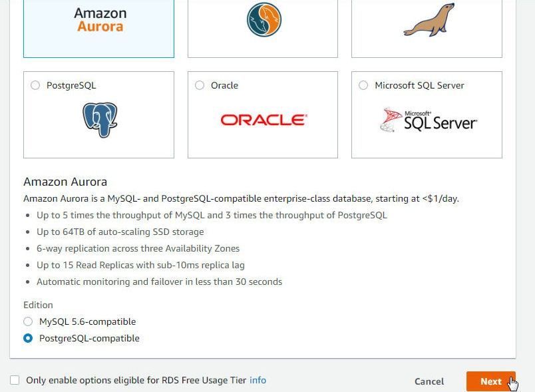Click the MariaDB seal logo
This screenshot has width=535, height=392.
(x=429, y=20)
